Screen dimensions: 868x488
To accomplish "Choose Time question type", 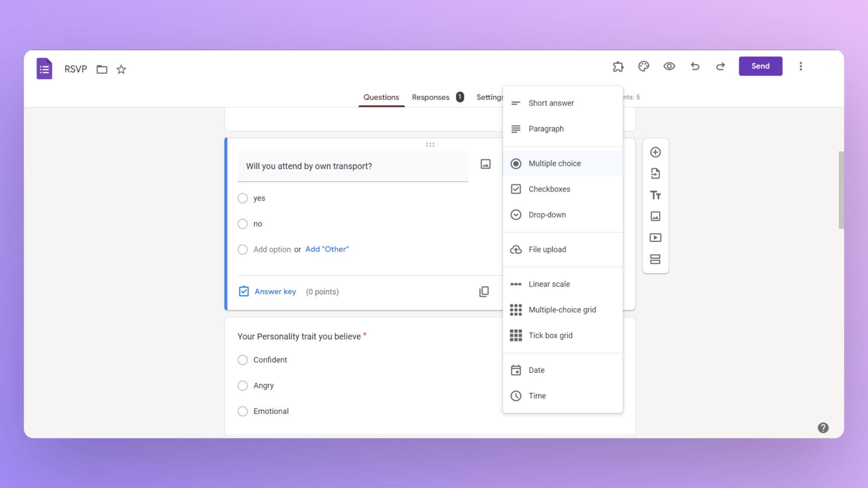I will click(x=562, y=396).
